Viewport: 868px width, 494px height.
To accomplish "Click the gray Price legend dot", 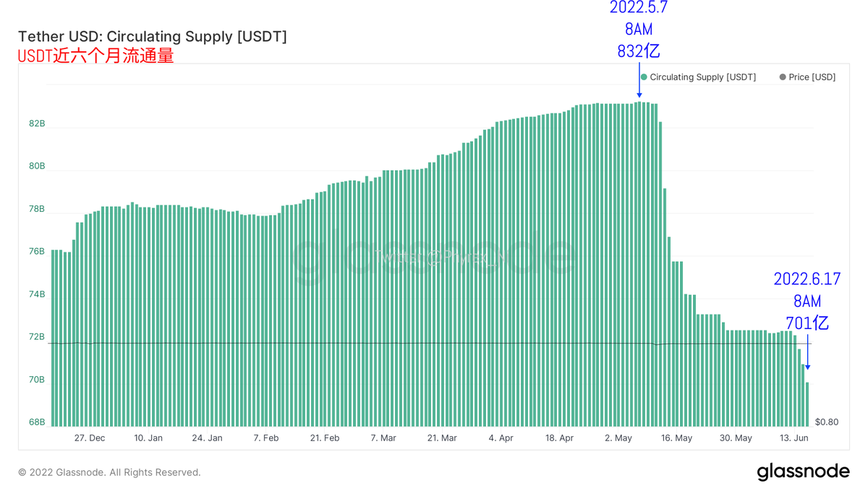I will (783, 77).
